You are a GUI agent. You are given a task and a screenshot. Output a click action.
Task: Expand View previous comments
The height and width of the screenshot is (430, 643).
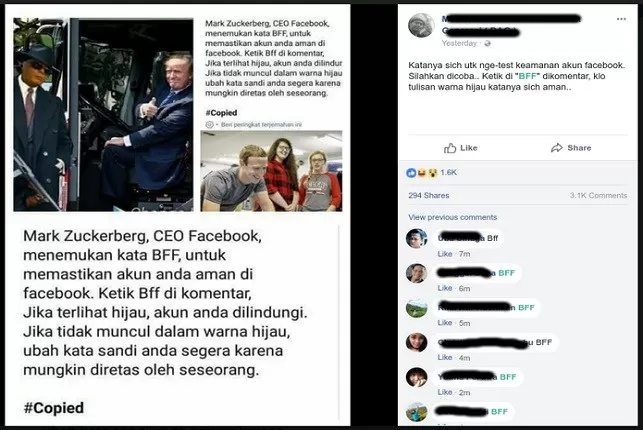[x=452, y=217]
